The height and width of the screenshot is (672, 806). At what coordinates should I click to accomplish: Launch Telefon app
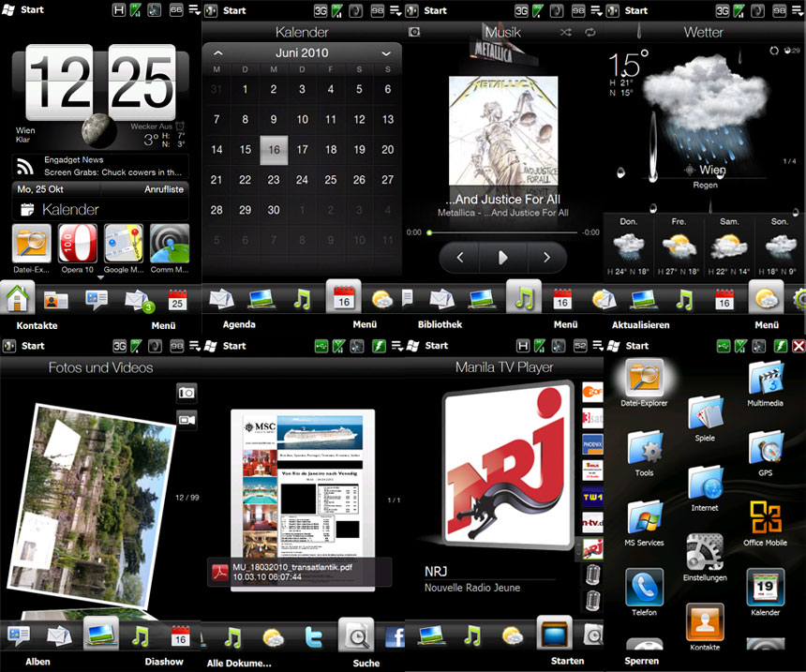[645, 593]
